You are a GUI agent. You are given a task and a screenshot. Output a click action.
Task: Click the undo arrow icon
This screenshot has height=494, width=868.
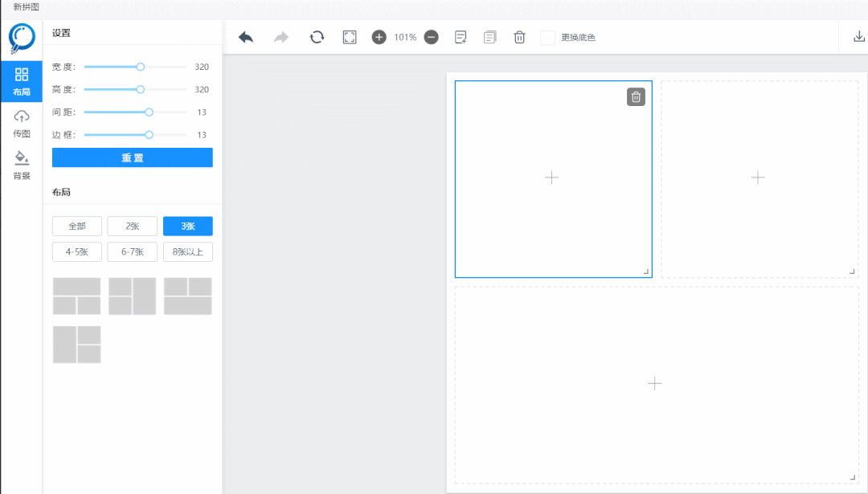tap(246, 37)
